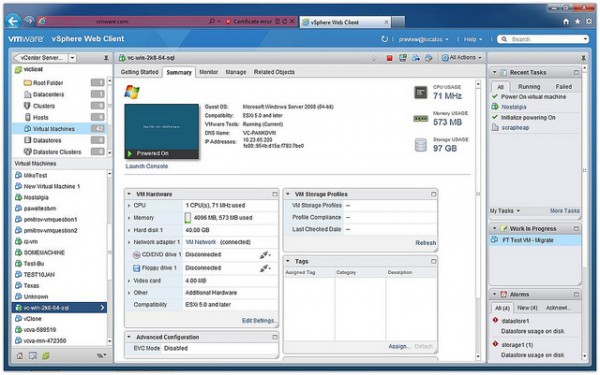Expand the CPU hardware row
Viewport: 600px width, 375px height.
pos(129,206)
